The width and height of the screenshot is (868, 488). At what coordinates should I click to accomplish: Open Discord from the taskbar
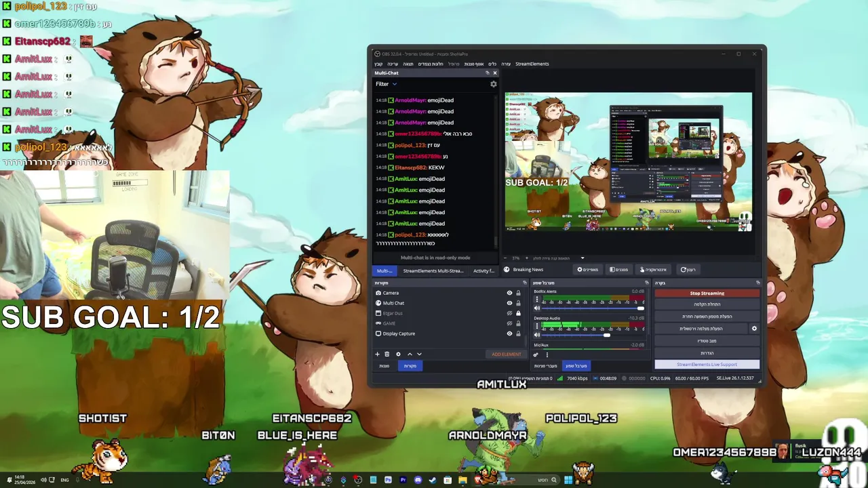[x=418, y=480]
